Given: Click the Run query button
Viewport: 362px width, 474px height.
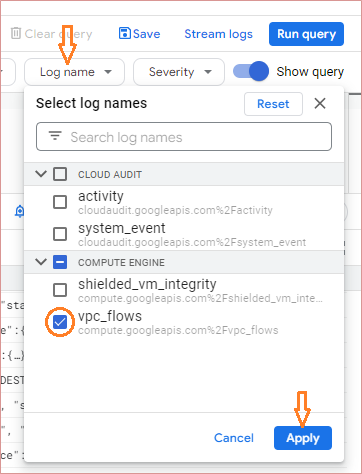Looking at the screenshot, I should pyautogui.click(x=306, y=34).
